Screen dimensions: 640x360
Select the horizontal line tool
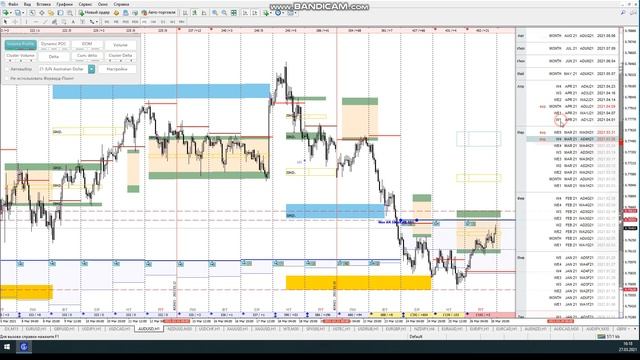tap(36, 22)
